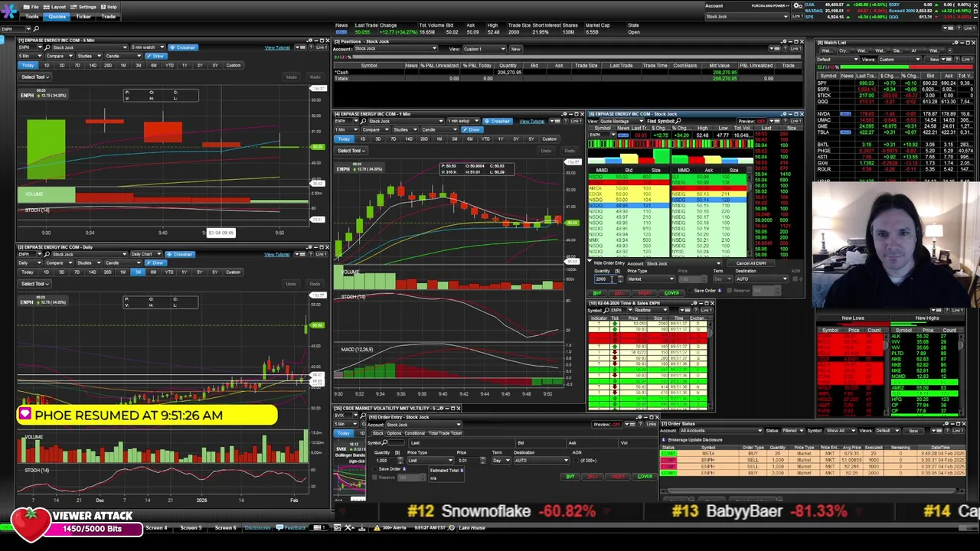Open View Tutorial link in 5 Min chart

(277, 47)
